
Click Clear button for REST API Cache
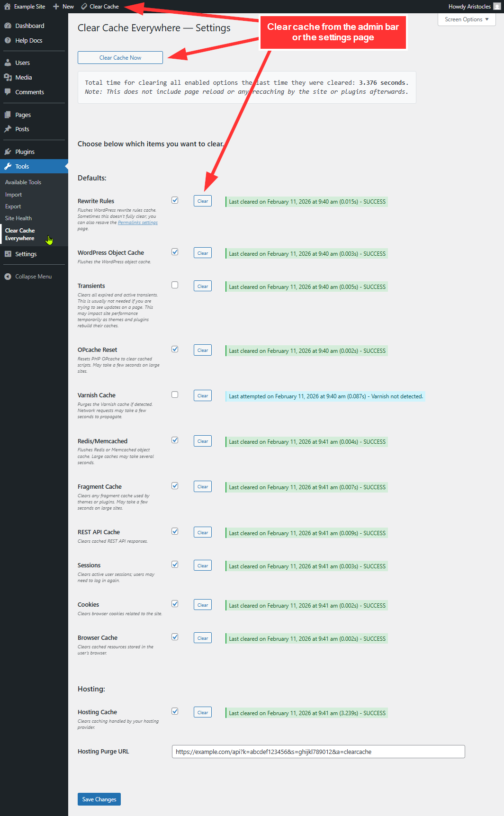point(203,532)
